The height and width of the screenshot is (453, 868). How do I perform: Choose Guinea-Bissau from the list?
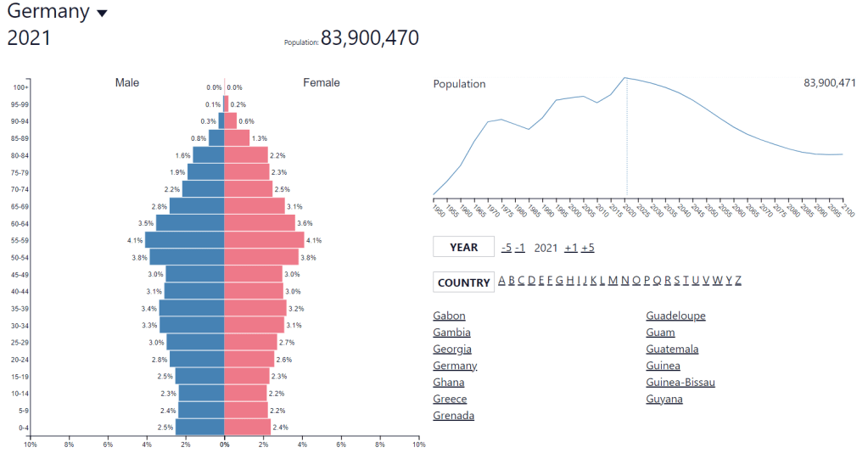click(680, 382)
